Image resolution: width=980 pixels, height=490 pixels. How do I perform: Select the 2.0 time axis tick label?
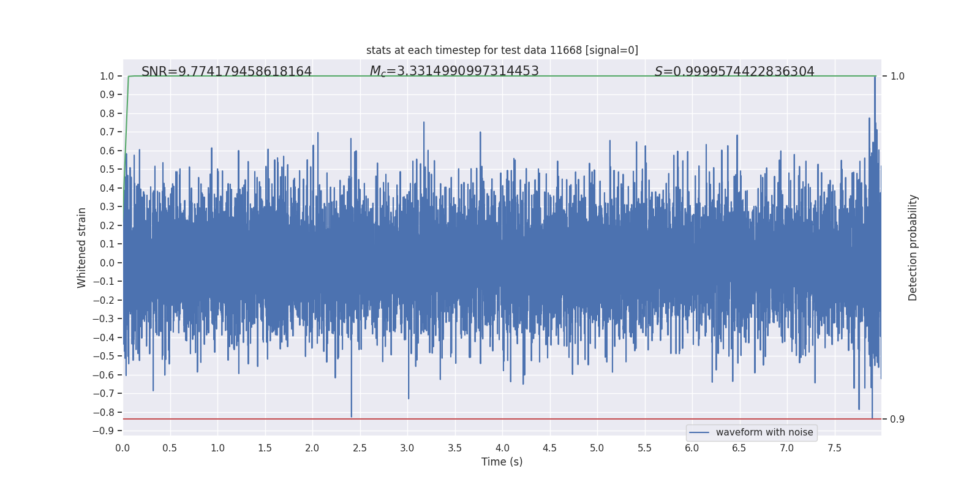312,448
